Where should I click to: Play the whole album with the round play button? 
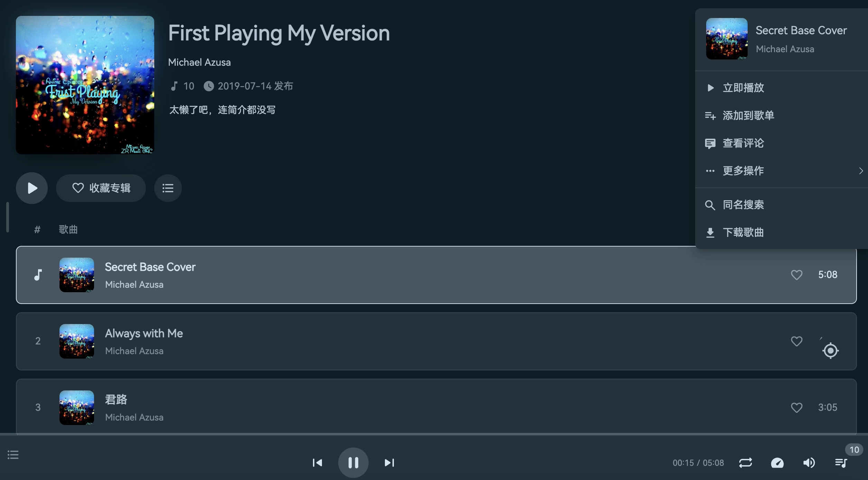pyautogui.click(x=32, y=188)
